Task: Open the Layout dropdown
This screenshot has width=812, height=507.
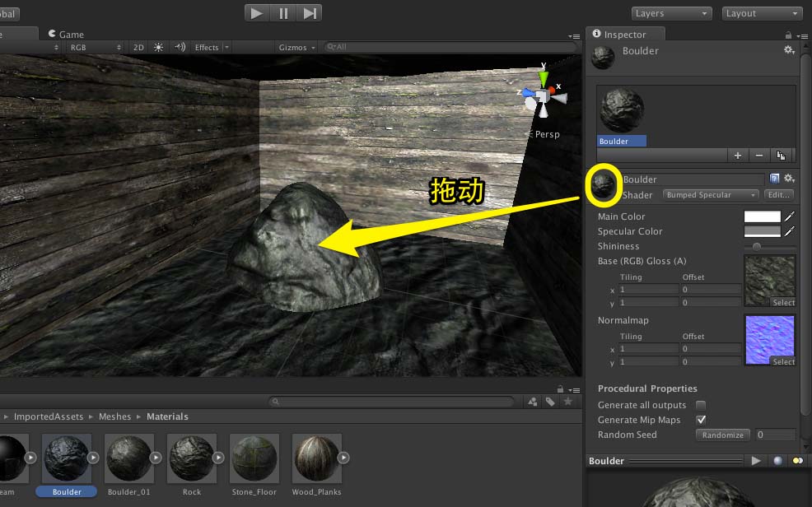Action: [x=763, y=13]
